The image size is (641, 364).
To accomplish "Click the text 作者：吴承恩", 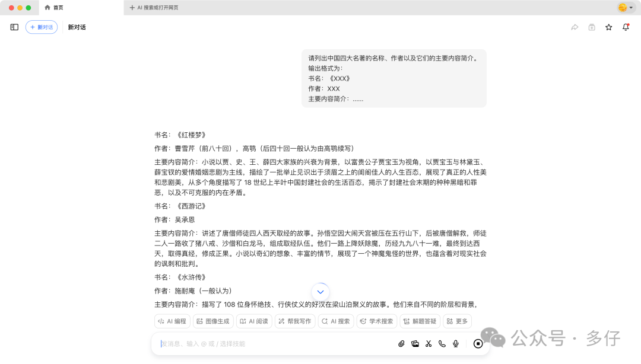I will 174,219.
